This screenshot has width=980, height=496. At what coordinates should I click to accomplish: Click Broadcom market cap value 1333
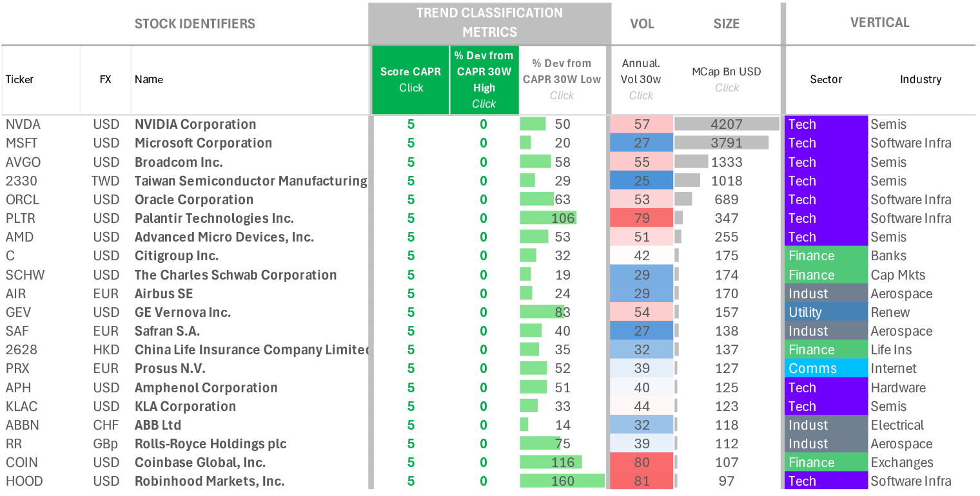[727, 162]
